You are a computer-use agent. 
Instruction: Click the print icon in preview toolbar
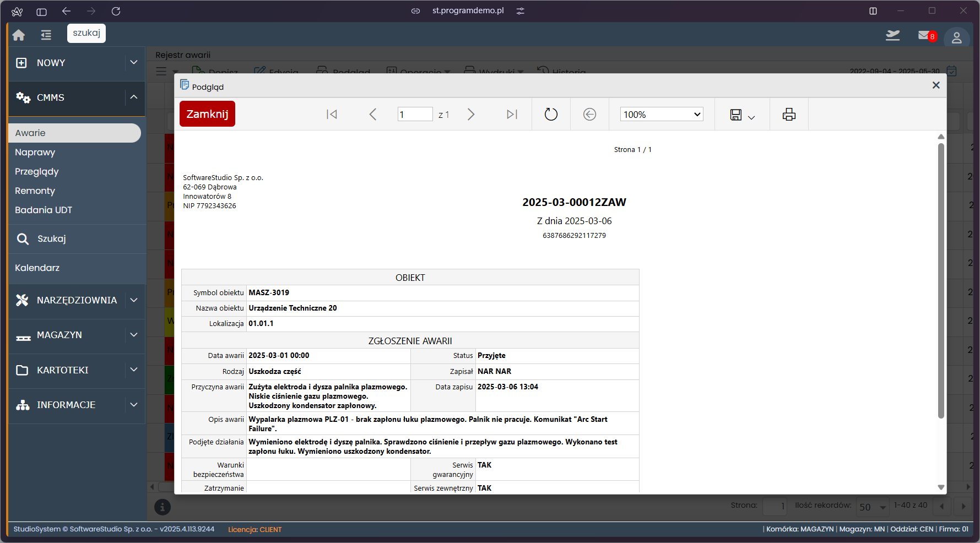point(789,115)
